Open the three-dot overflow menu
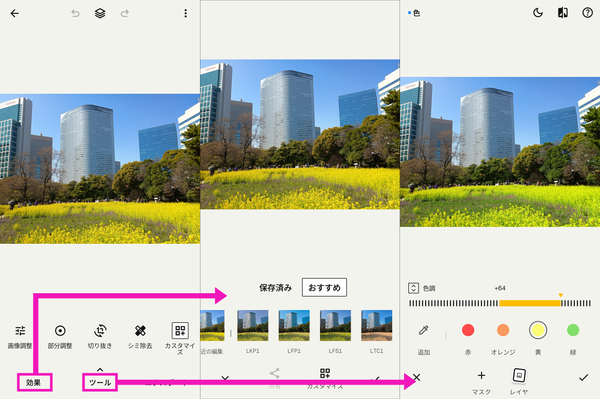This screenshot has width=600, height=399. click(186, 13)
